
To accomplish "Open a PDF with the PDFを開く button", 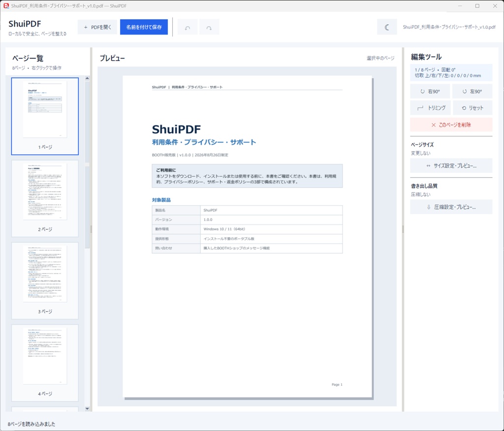I will 97,27.
